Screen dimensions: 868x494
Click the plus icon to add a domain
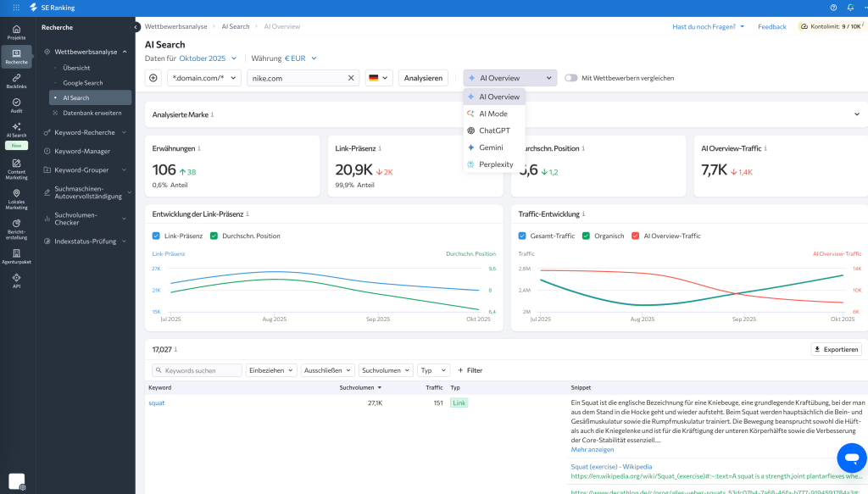pos(153,77)
